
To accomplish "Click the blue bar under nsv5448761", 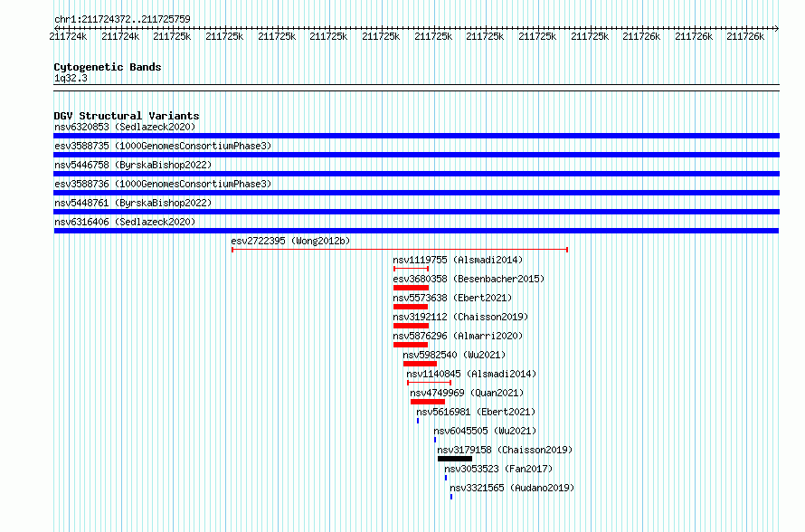I will pos(416,212).
